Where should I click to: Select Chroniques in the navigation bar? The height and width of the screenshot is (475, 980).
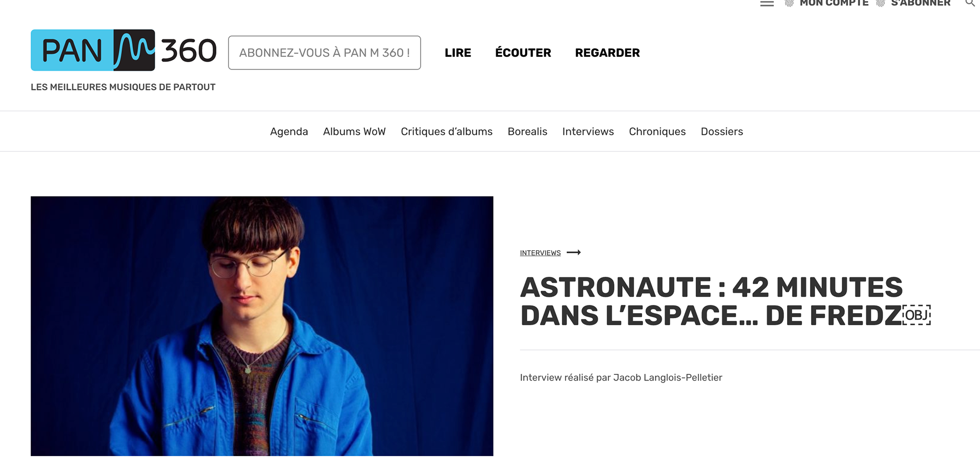[657, 132]
